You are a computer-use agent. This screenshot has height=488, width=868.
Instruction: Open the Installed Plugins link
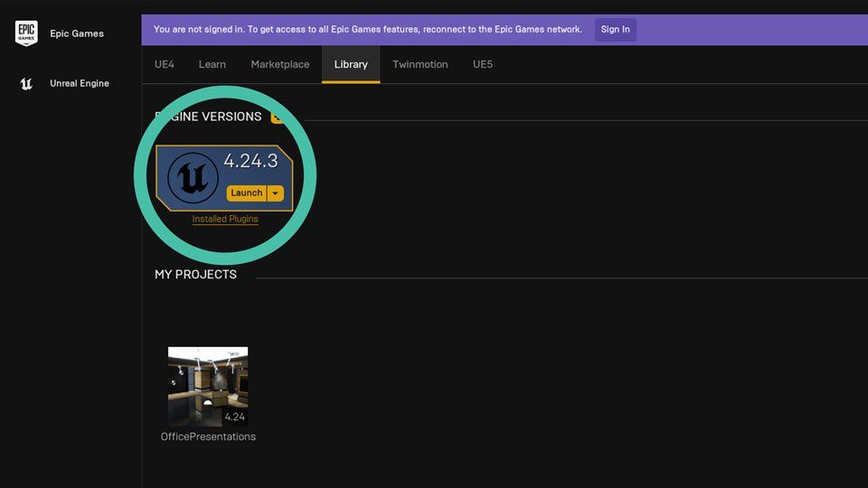click(x=225, y=219)
